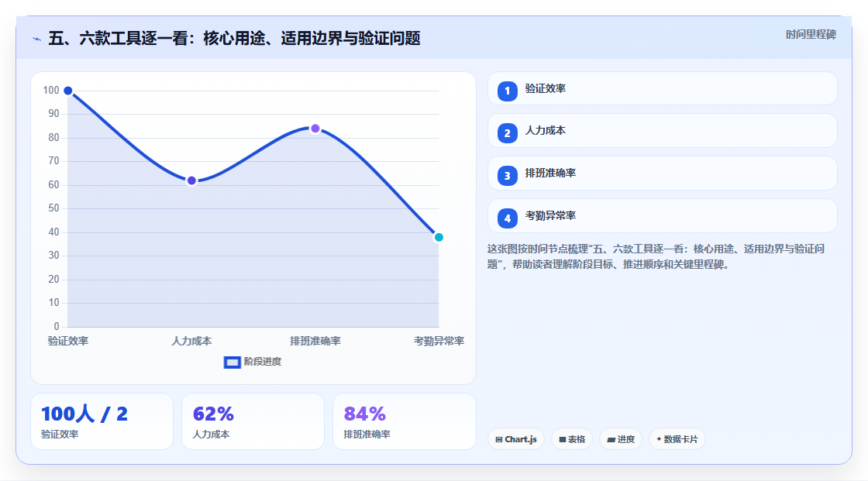Select the 人力成本 data point on the line
This screenshot has height=481, width=868.
191,180
